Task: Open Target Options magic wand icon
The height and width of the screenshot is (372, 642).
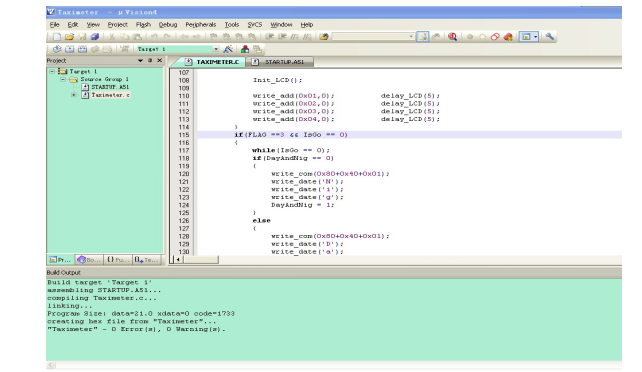Action: click(228, 49)
